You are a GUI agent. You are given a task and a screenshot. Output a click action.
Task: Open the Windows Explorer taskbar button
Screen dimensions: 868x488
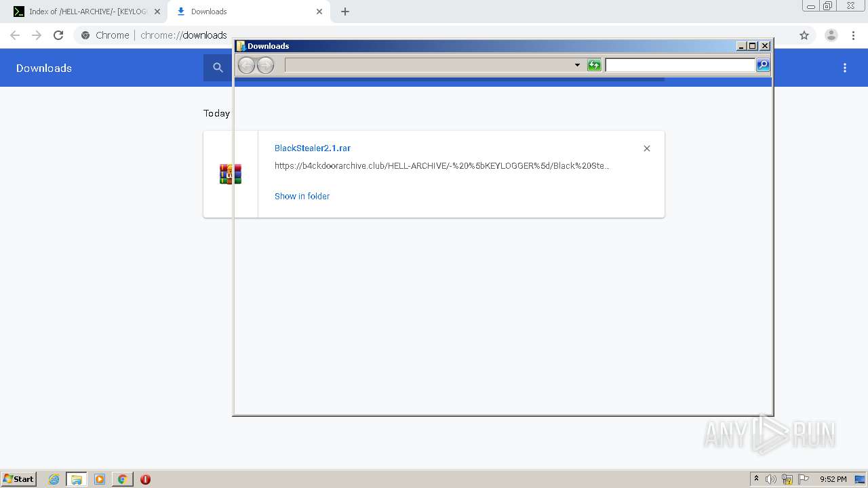[x=77, y=479]
